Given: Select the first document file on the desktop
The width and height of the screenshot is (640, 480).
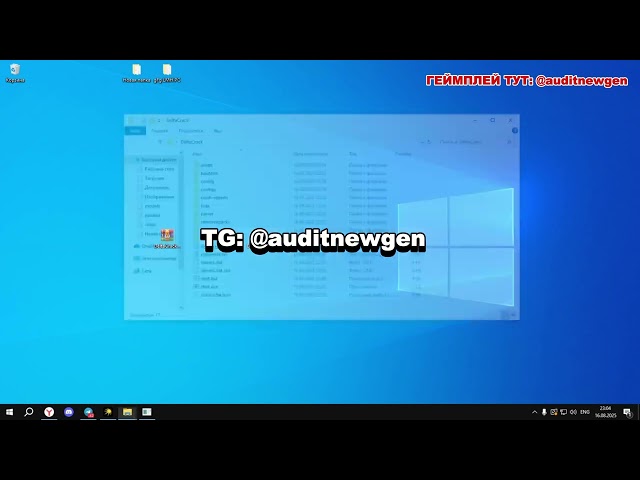Looking at the screenshot, I should click(136, 73).
